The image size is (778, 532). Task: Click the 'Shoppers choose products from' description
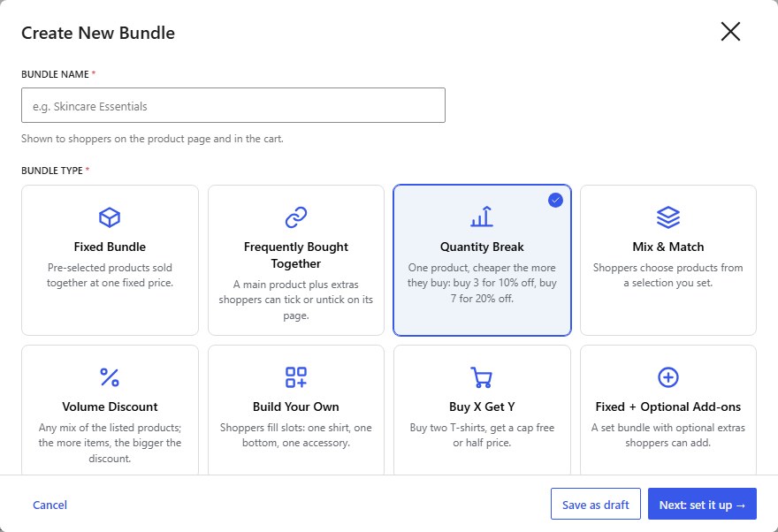coord(667,275)
